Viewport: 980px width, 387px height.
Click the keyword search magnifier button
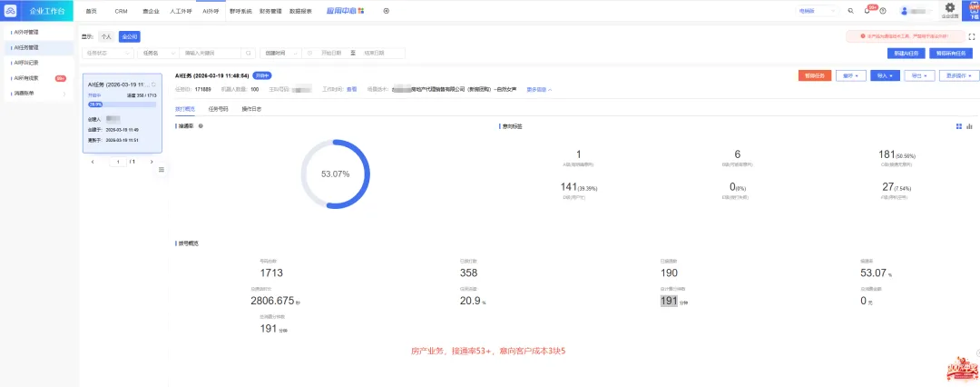(x=249, y=54)
